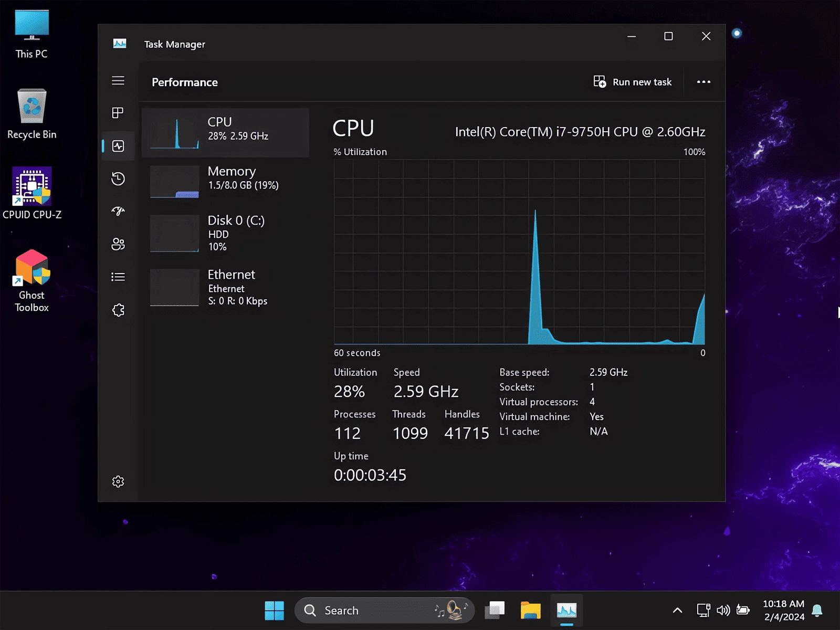Image resolution: width=840 pixels, height=630 pixels.
Task: Open the Details page list icon
Action: click(x=118, y=277)
